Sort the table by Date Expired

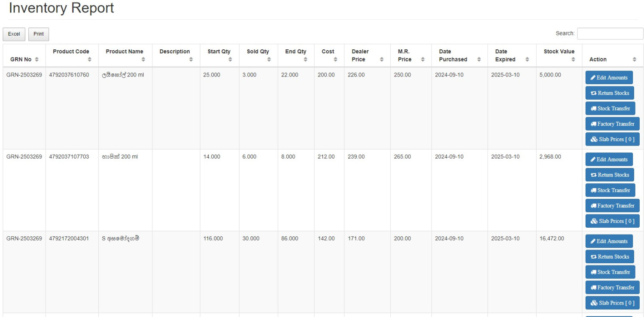[507, 55]
